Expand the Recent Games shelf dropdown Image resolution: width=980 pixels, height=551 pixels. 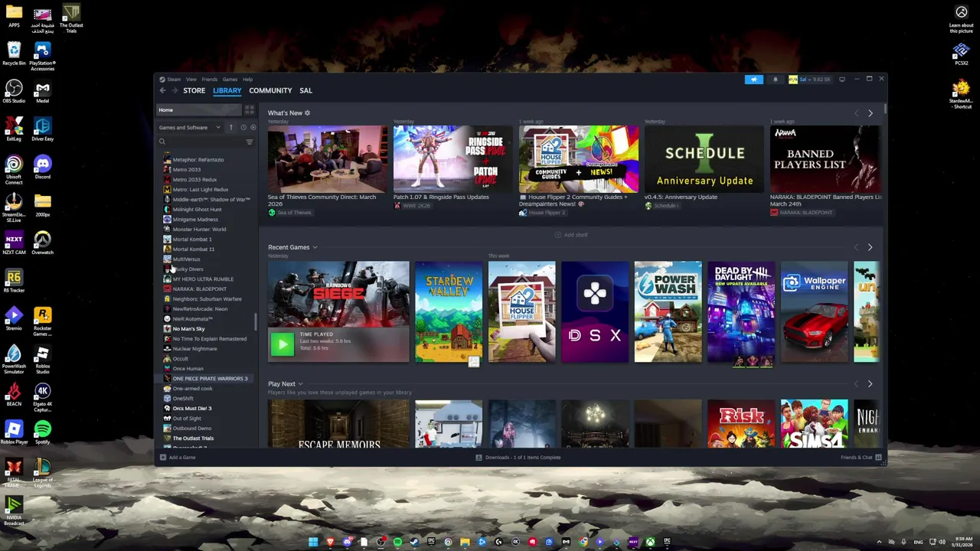tap(314, 247)
